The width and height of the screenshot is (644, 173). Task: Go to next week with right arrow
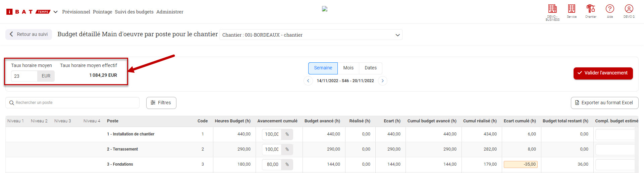(382, 81)
